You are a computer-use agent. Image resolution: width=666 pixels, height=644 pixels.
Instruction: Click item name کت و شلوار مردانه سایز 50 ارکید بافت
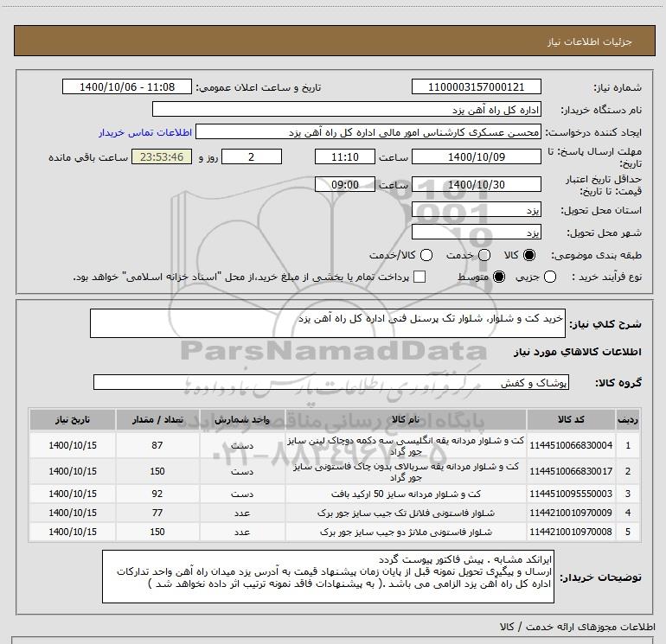[406, 494]
